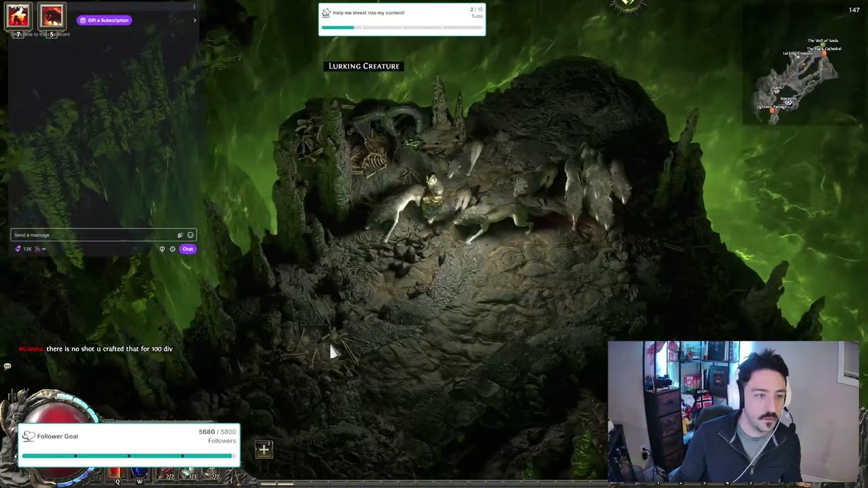Focus the Send a message chat field

coord(104,235)
